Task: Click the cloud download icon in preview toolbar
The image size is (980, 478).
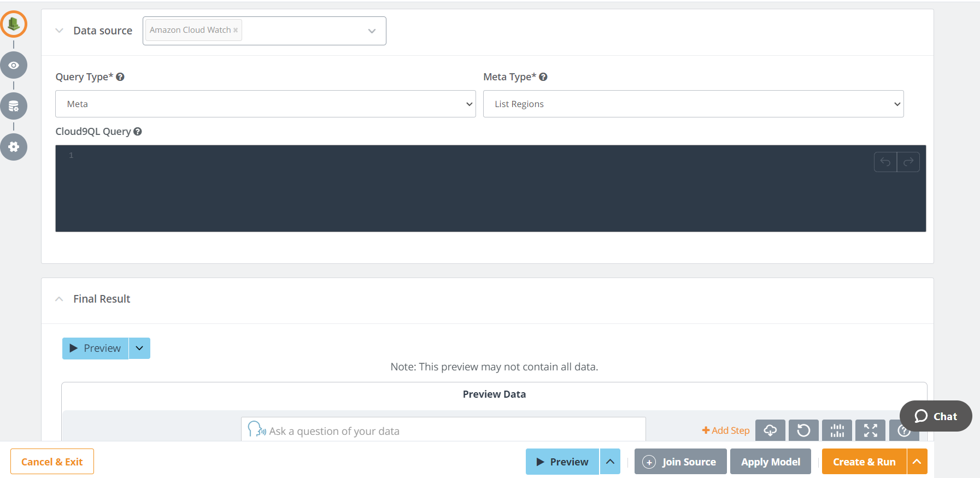Action: 770,430
